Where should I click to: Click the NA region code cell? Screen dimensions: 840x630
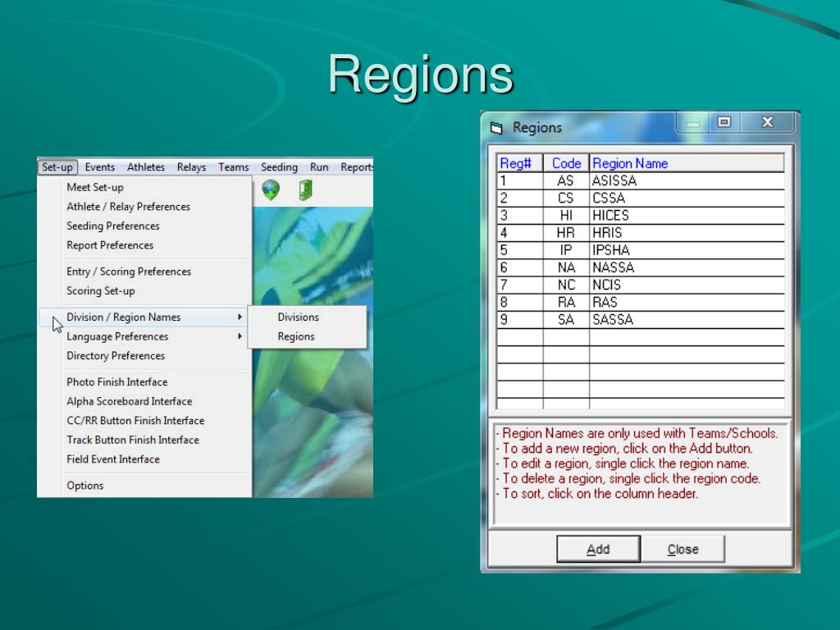(x=566, y=267)
